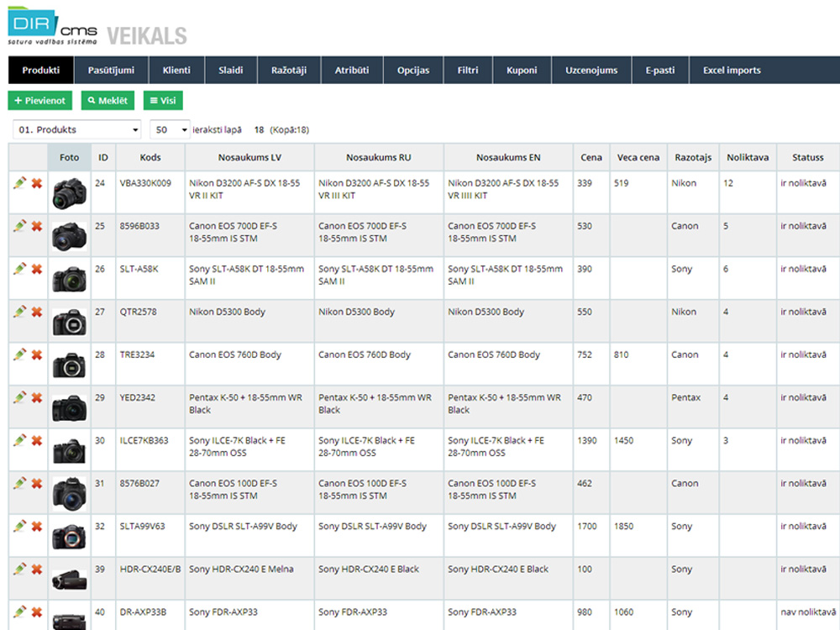Select the Ražotāji tab
Image resolution: width=840 pixels, height=630 pixels.
(x=289, y=71)
